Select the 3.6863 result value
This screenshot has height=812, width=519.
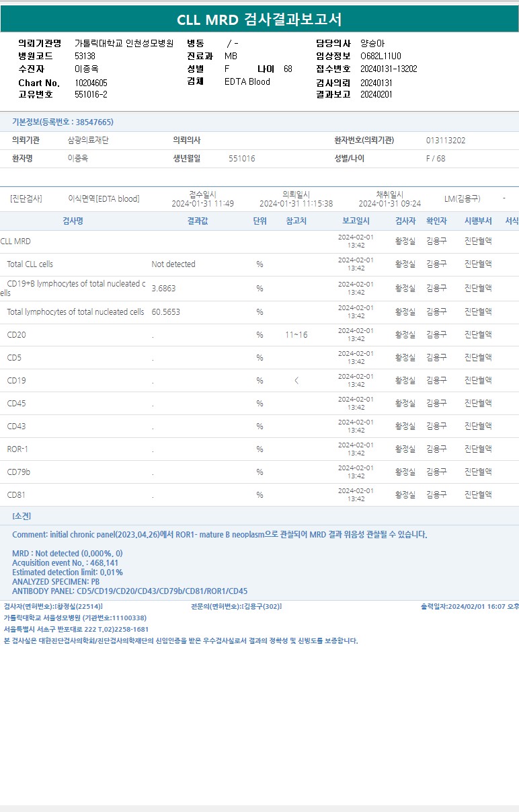click(164, 288)
